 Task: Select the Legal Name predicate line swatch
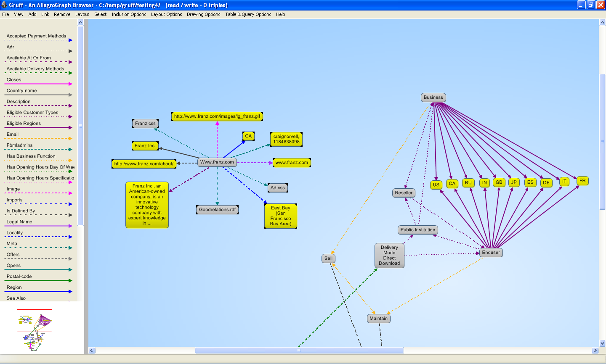pos(38,226)
